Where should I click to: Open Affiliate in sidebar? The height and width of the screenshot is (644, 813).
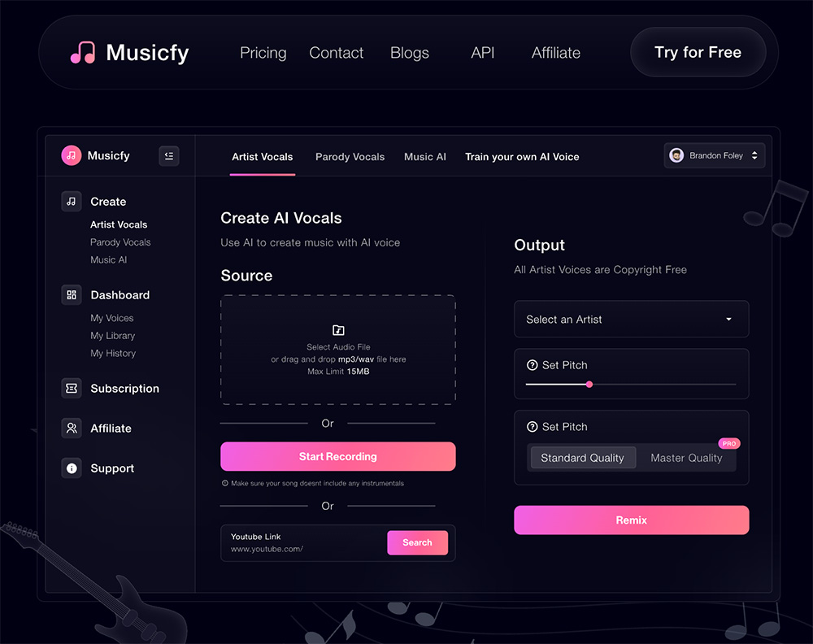click(111, 429)
